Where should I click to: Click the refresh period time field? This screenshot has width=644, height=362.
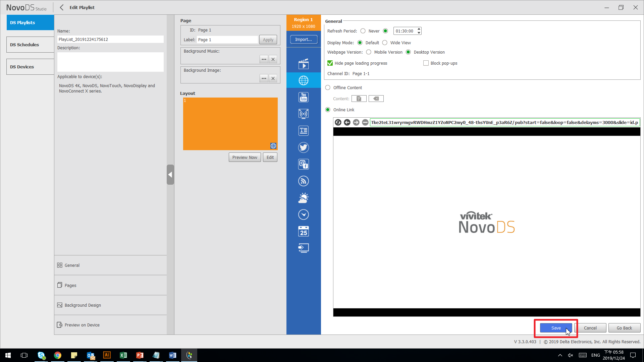pyautogui.click(x=405, y=31)
